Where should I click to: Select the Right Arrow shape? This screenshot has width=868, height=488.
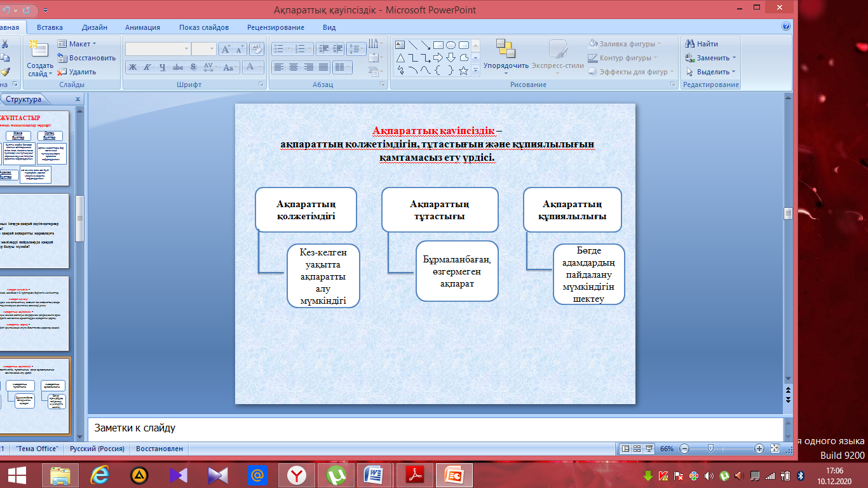[438, 58]
